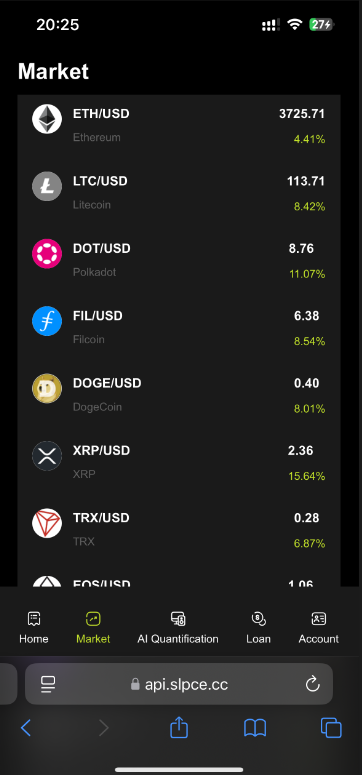The height and width of the screenshot is (775, 362).
Task: Go to the Account tab
Action: tap(318, 628)
